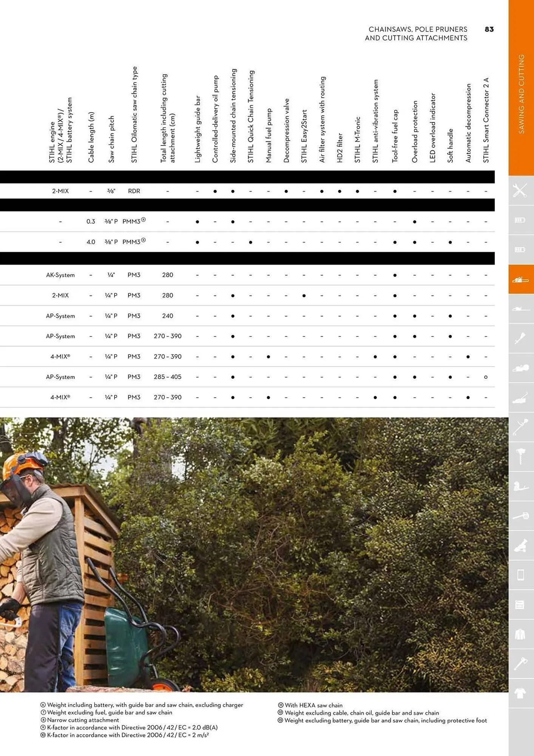The width and height of the screenshot is (534, 756).
Task: Open the wrench and screwdriver tools section tab
Action: click(520, 191)
